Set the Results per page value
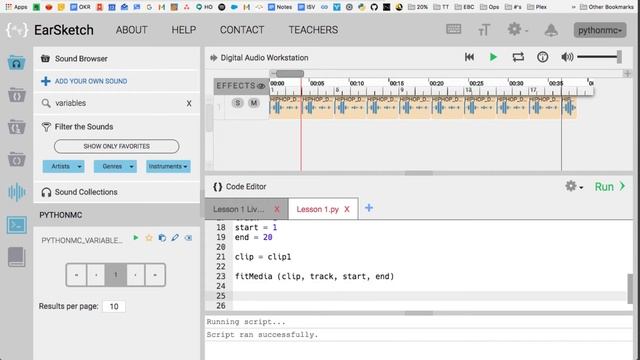 [114, 307]
